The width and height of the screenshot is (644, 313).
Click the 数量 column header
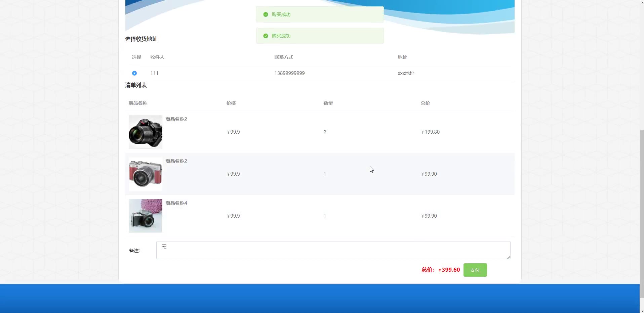tap(328, 103)
